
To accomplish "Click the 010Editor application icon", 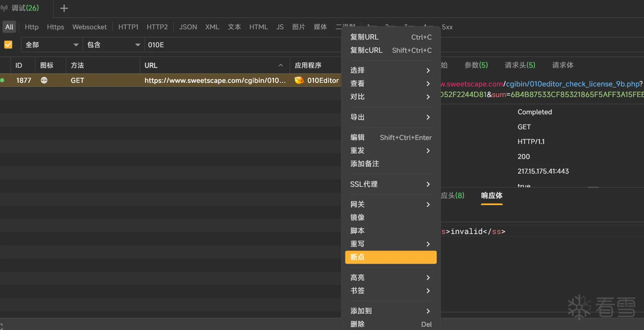I will pos(299,80).
